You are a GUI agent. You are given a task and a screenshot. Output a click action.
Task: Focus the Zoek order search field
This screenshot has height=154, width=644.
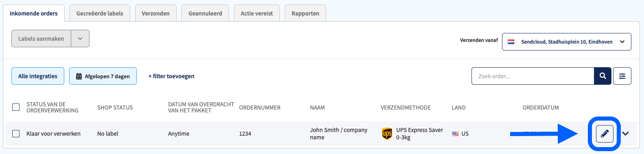click(x=533, y=76)
